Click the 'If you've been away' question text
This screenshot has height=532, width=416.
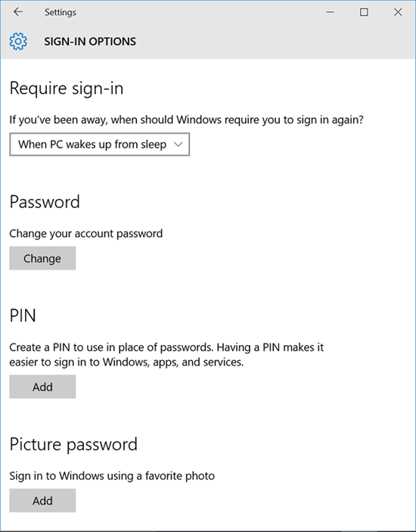coord(187,120)
